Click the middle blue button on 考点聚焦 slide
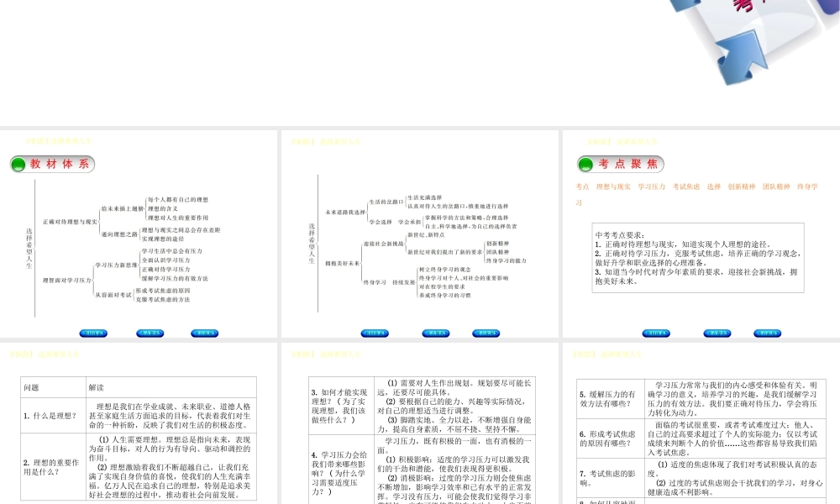This screenshot has height=504, width=840. [x=717, y=333]
